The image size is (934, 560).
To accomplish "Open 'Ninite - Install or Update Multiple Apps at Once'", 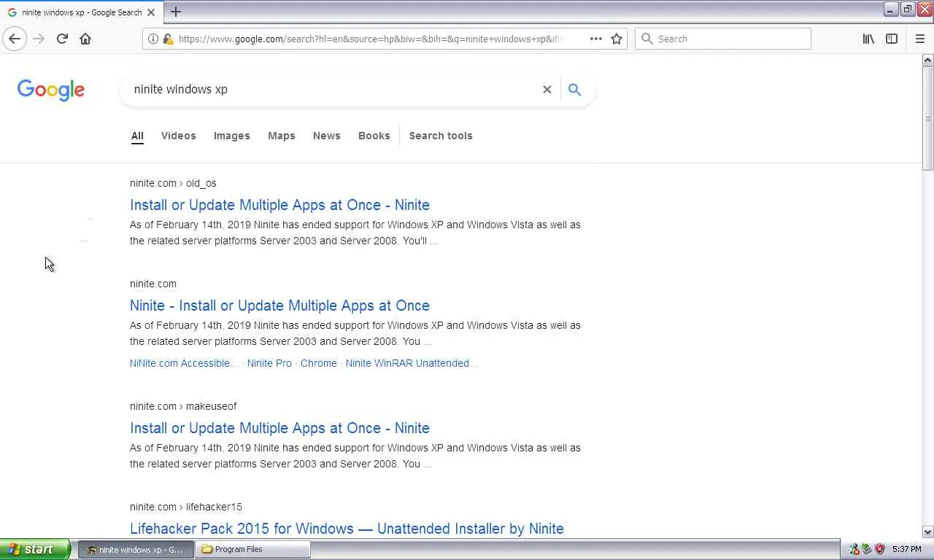I will coord(279,306).
